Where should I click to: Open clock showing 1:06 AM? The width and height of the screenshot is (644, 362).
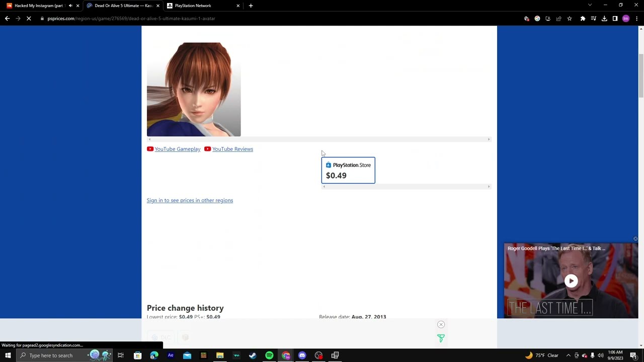pyautogui.click(x=615, y=355)
